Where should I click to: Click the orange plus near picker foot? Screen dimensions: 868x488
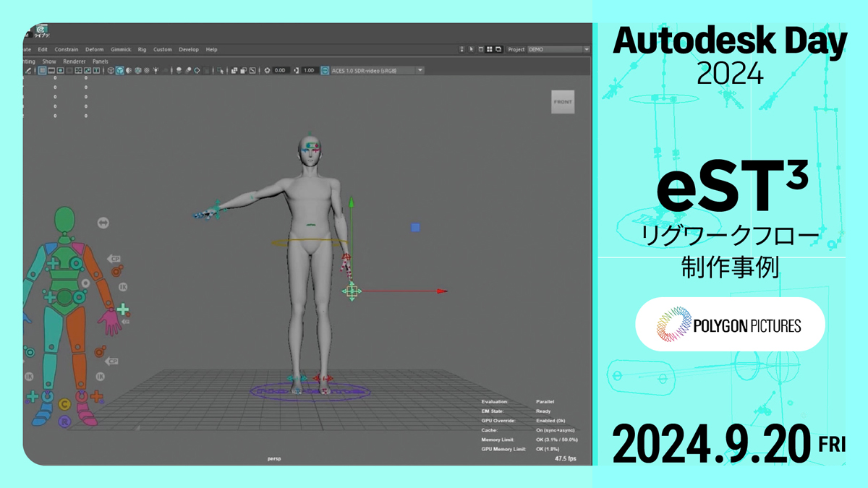pos(96,396)
